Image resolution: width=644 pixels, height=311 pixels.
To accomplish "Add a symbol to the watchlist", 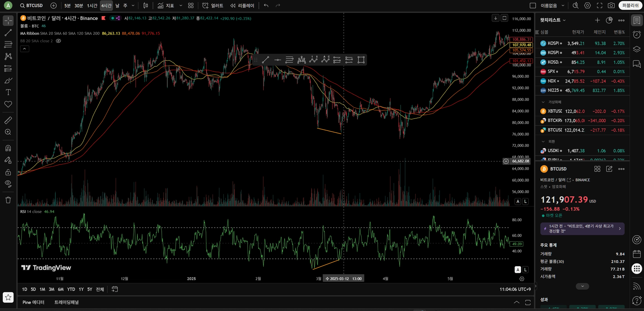I will coord(597,20).
